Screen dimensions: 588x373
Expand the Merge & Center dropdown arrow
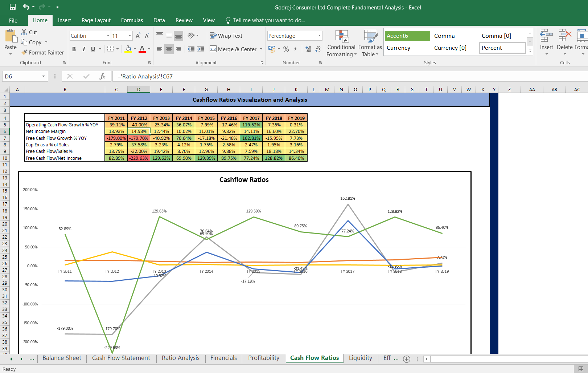click(261, 49)
